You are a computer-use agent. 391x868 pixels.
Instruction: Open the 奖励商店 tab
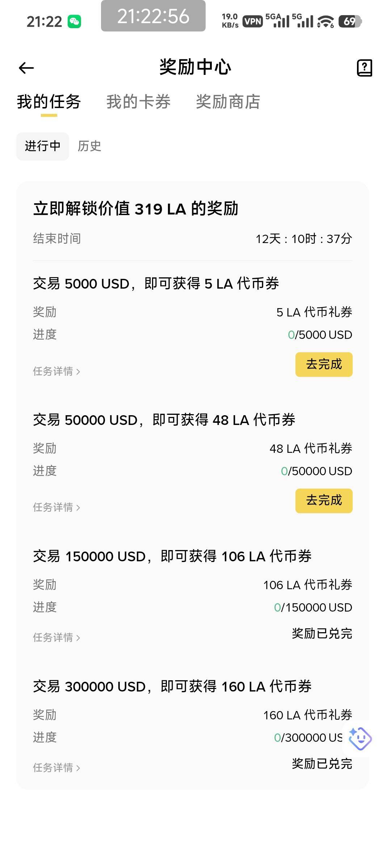coord(228,102)
